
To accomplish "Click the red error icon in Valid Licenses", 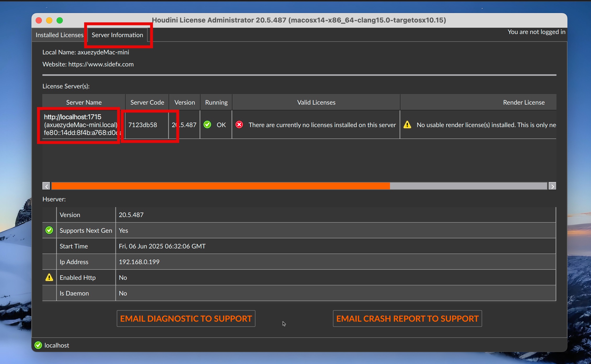I will click(x=239, y=125).
